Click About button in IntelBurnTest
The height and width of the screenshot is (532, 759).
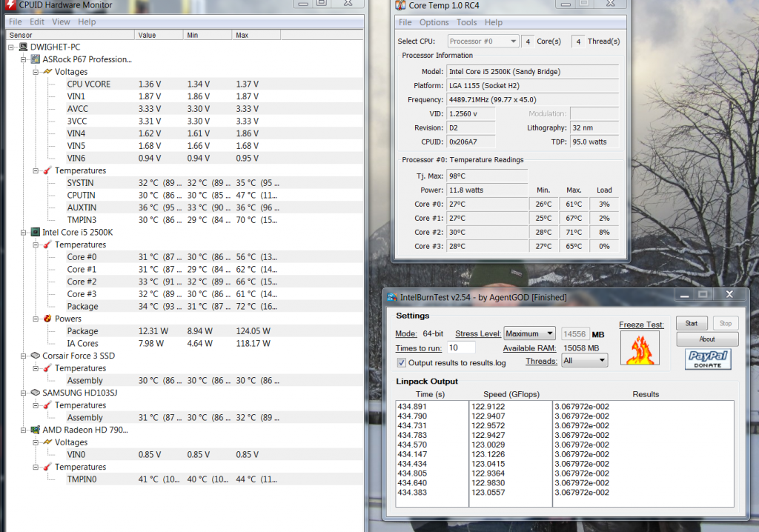tap(707, 339)
